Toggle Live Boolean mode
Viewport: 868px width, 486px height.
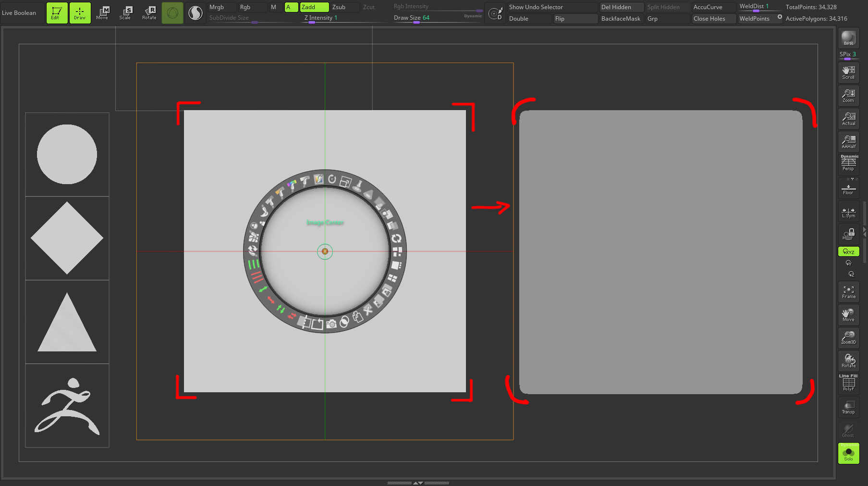click(x=19, y=13)
